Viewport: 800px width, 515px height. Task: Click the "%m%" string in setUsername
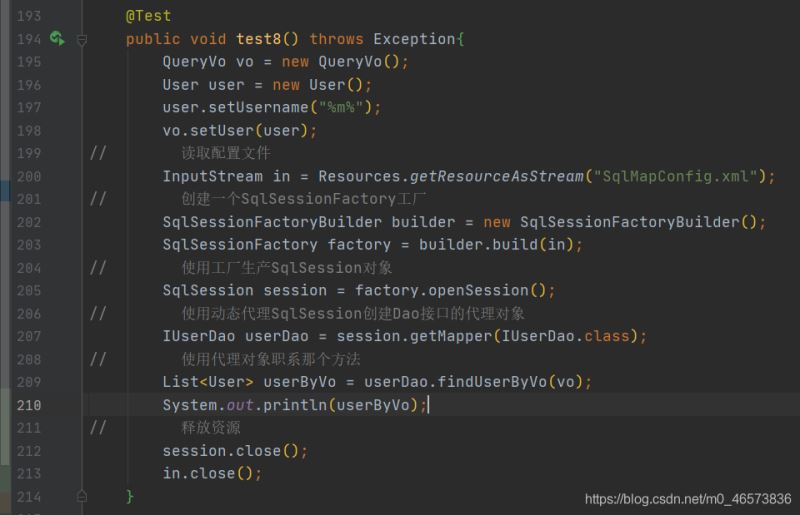(341, 108)
